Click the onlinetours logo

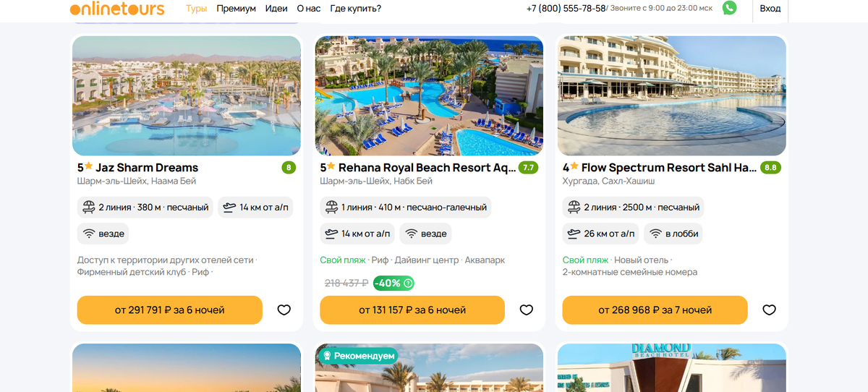click(x=117, y=9)
